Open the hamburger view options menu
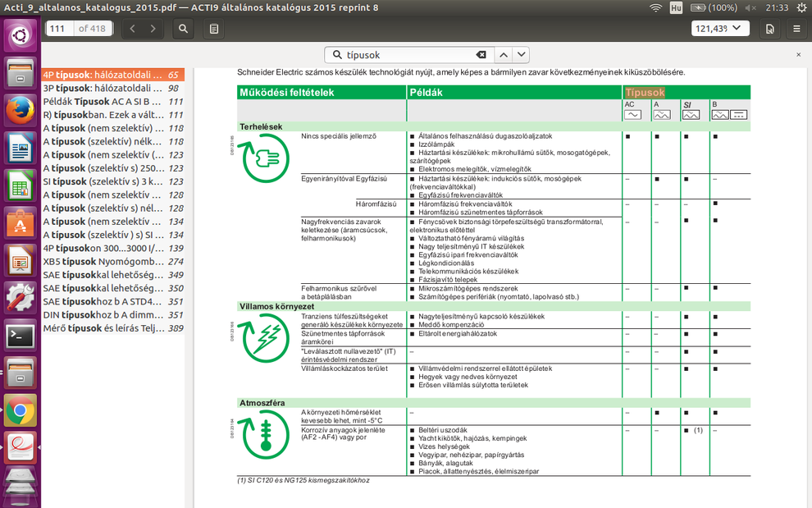 797,29
